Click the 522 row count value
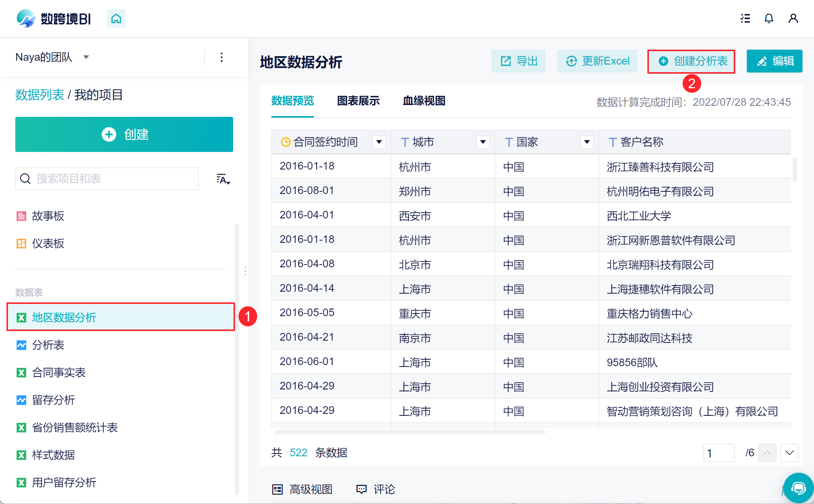This screenshot has width=814, height=504. point(298,453)
